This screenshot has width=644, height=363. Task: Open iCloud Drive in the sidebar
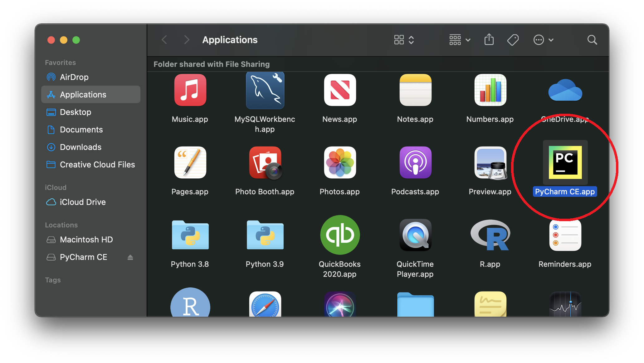[x=91, y=202]
